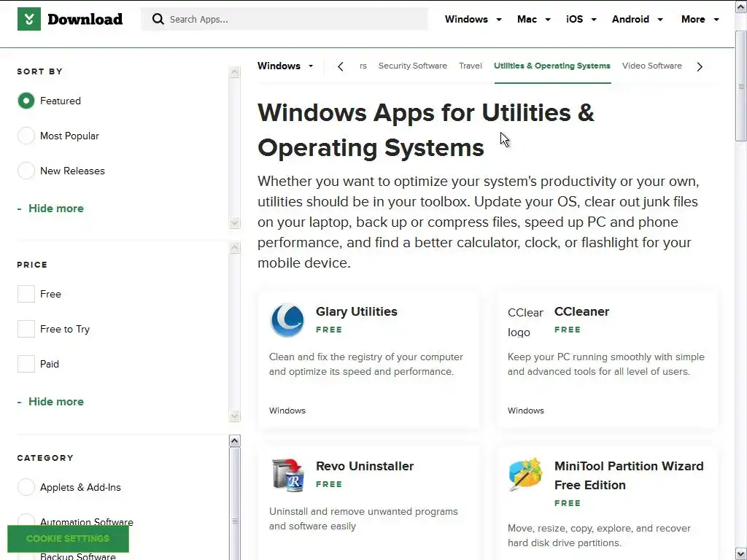Check the Free to Try price filter
Screen dimensions: 747x560
click(26, 329)
